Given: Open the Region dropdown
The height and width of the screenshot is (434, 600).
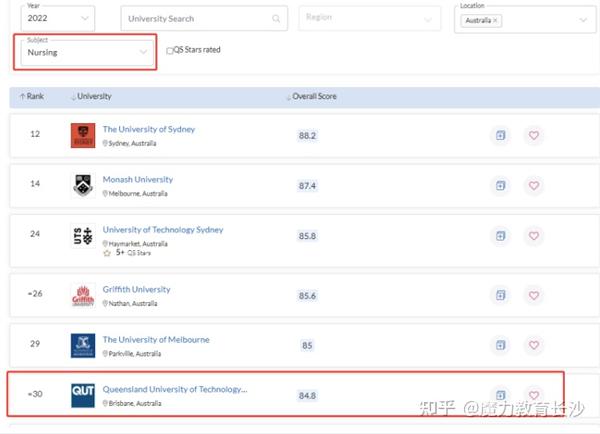Looking at the screenshot, I should click(369, 18).
